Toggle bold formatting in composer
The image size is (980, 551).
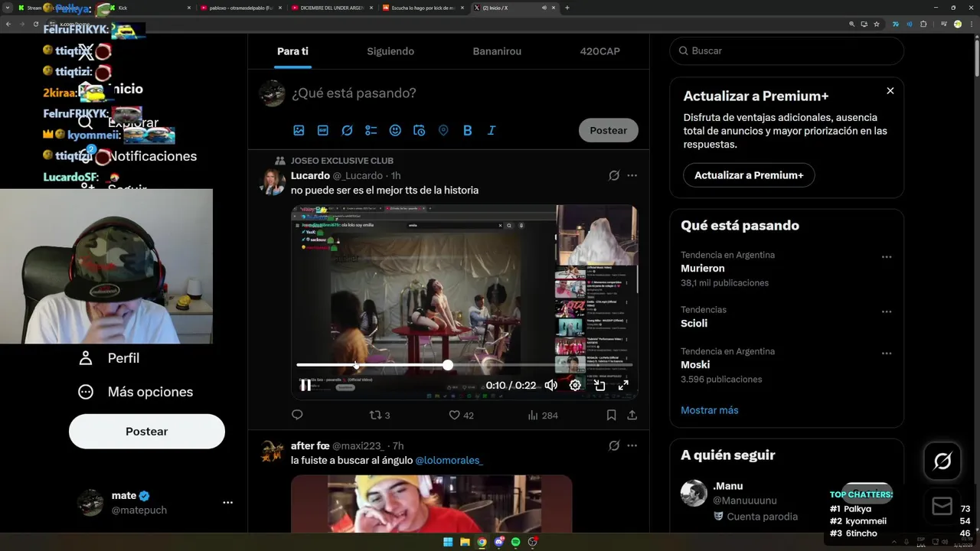(x=468, y=131)
